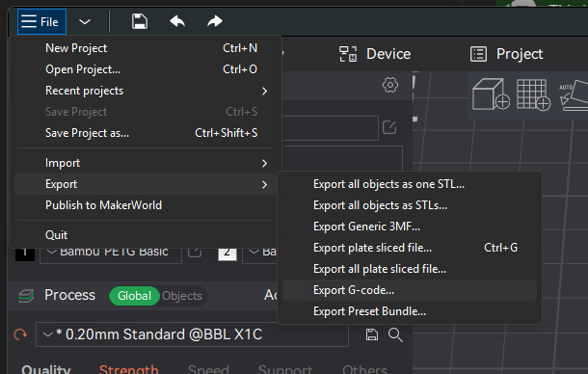Open printer settings gear icon
Image resolution: width=588 pixels, height=374 pixels.
coord(390,85)
